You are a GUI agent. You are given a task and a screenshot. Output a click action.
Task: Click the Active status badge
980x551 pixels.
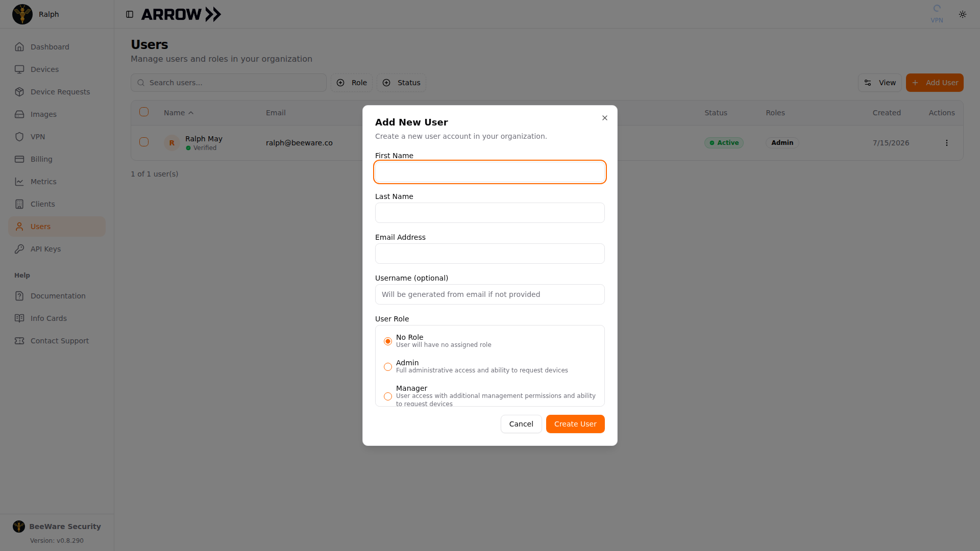coord(724,143)
